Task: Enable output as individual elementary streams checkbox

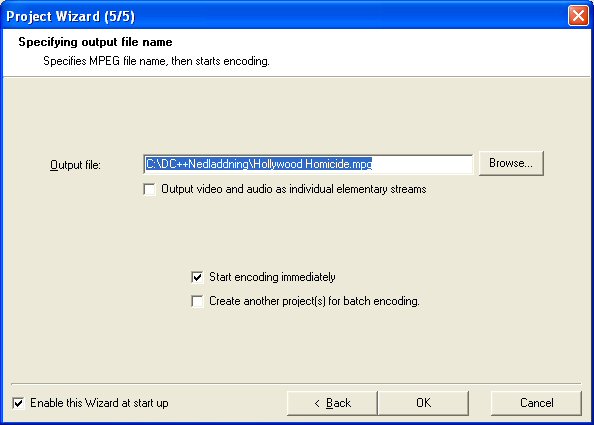Action: [x=150, y=189]
